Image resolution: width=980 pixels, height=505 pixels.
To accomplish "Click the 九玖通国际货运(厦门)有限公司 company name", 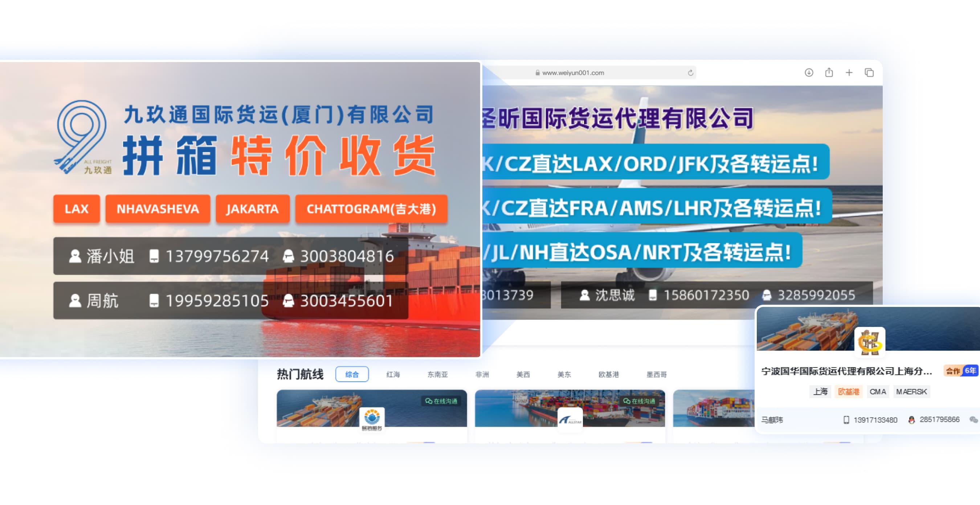I will (279, 115).
